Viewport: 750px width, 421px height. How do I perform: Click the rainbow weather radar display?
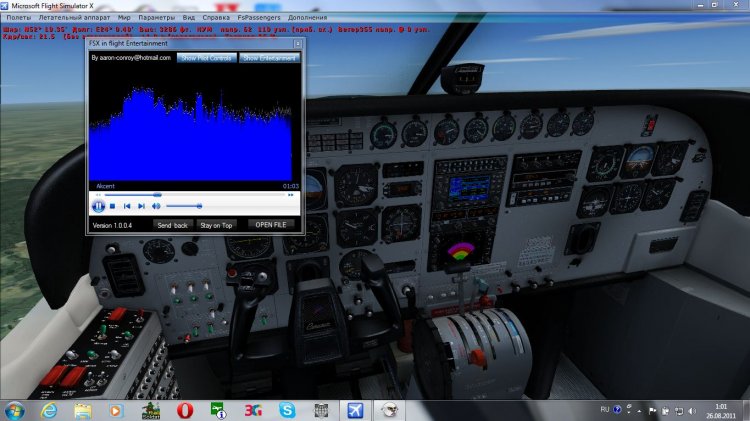[x=460, y=252]
